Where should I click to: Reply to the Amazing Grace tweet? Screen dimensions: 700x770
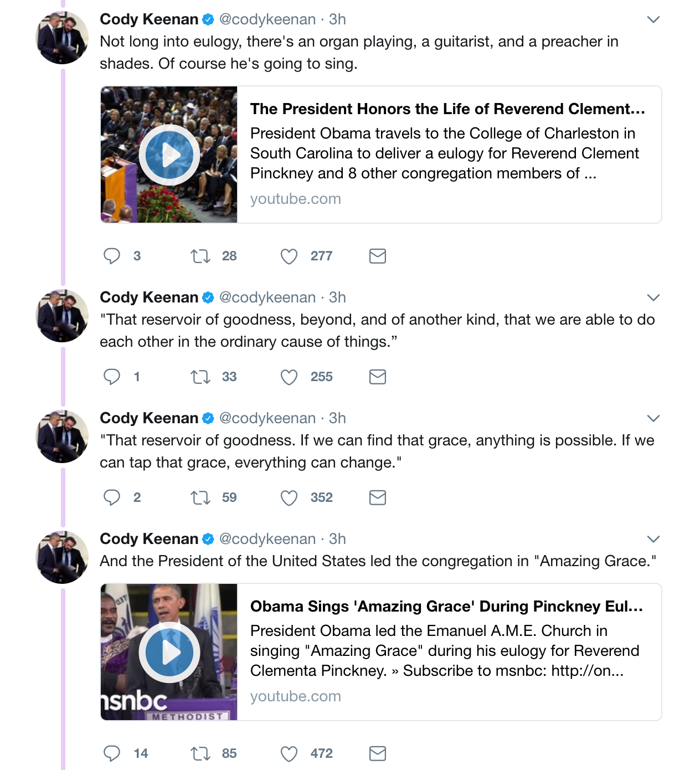112,753
